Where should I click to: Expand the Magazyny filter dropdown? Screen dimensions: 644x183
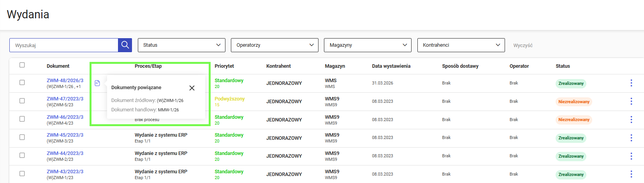point(368,45)
